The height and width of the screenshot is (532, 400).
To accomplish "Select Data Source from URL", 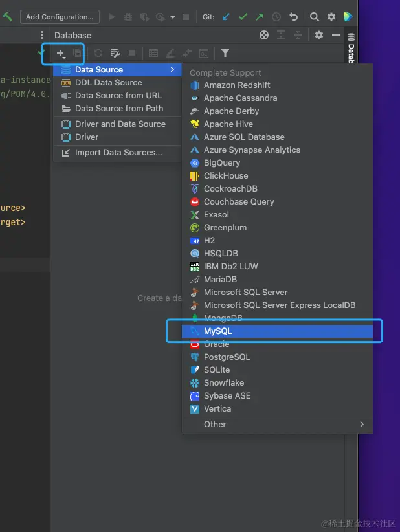I will click(118, 95).
